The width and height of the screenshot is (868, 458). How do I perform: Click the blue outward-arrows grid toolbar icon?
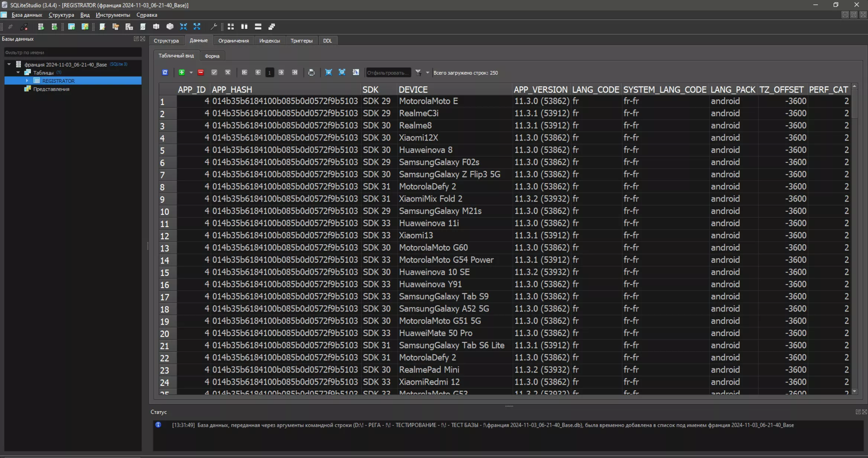(342, 72)
